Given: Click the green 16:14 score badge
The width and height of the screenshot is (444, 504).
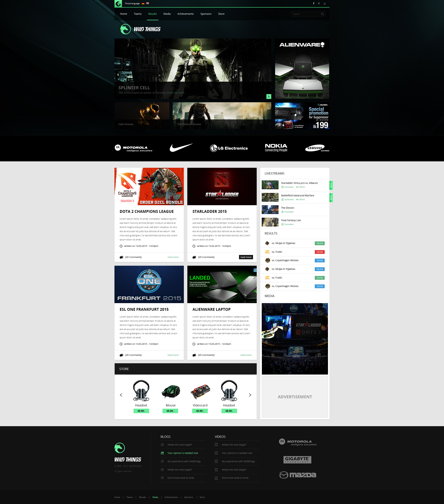Looking at the screenshot, I should (320, 243).
